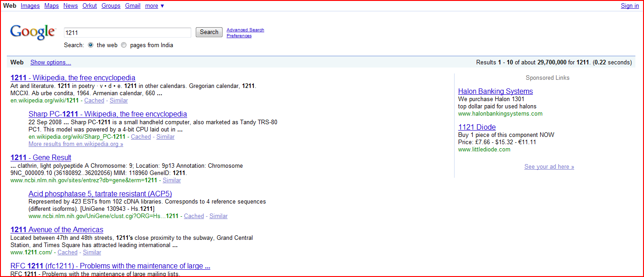Open '1211 - Wikipedia, the free encyclopedia' result
644x277 pixels.
pos(73,78)
